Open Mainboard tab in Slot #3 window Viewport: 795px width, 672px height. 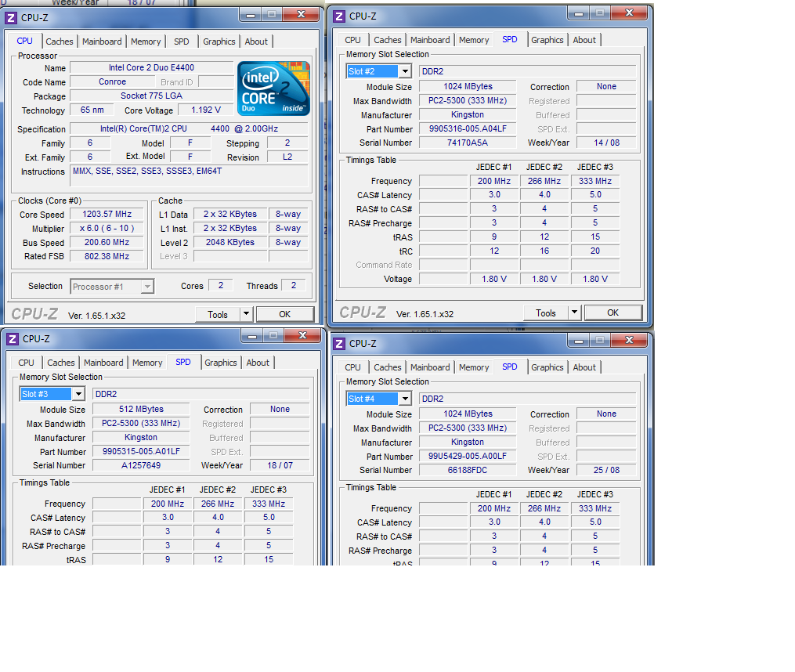coord(103,363)
